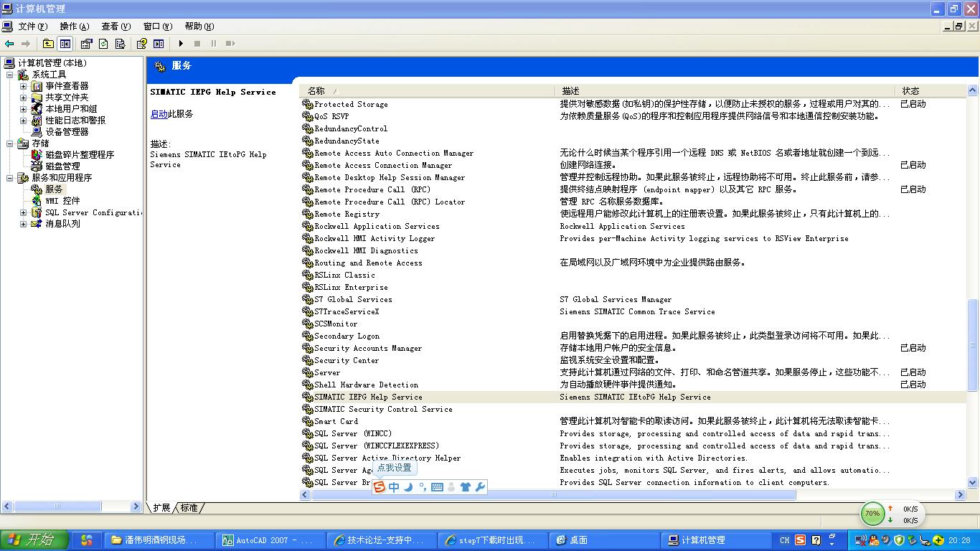980x551 pixels.
Task: Open the 查看(V) menu
Action: pyautogui.click(x=116, y=27)
